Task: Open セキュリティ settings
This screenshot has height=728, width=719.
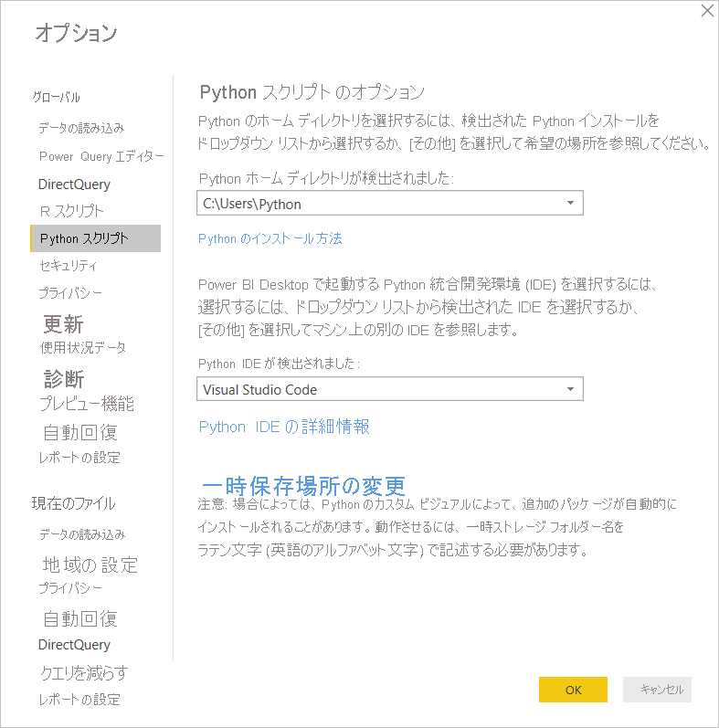Action: 69,266
